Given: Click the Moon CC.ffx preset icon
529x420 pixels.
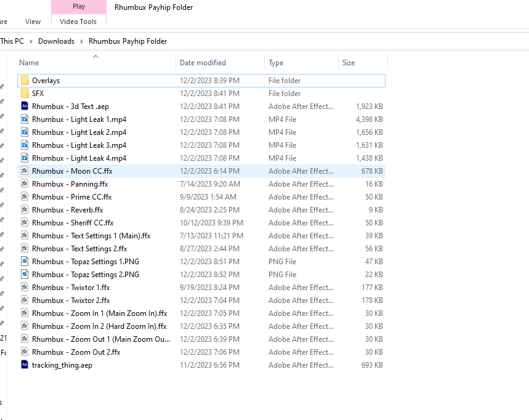Looking at the screenshot, I should (x=25, y=171).
